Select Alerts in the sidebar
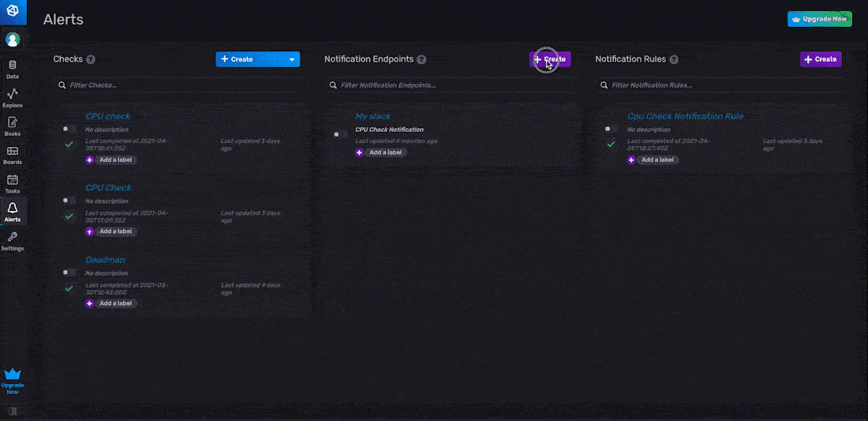Screen dimensions: 868x421 [x=13, y=211]
